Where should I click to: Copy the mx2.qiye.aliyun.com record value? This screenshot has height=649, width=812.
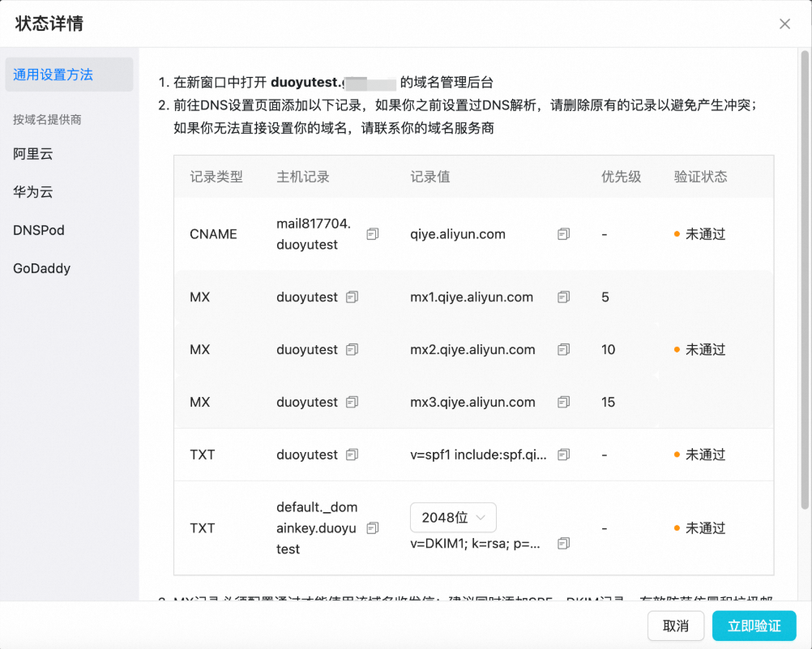click(x=563, y=350)
